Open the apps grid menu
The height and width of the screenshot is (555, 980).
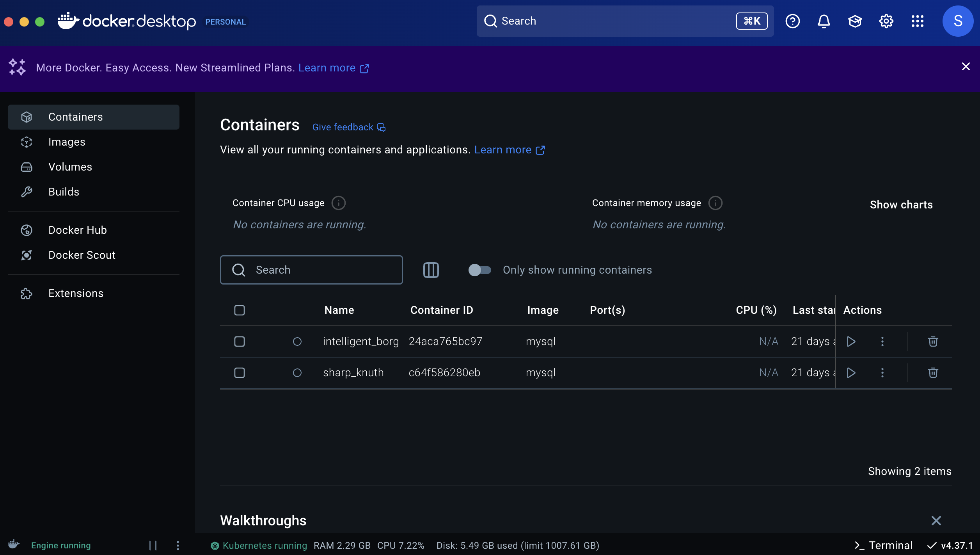917,21
